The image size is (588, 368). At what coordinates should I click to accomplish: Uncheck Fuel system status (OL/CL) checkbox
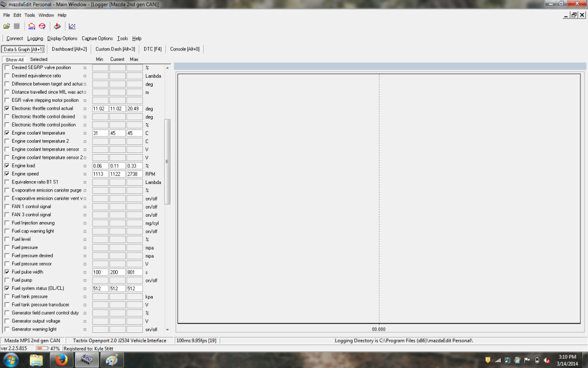[7, 289]
